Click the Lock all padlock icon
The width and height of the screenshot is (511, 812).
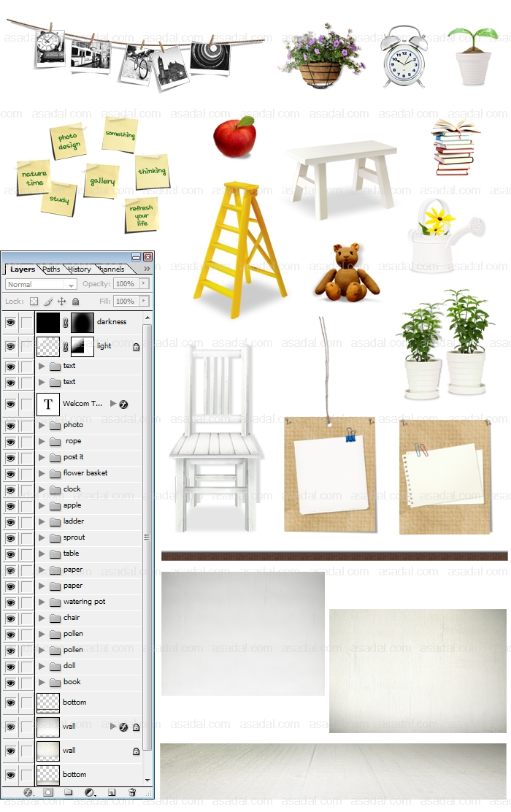click(75, 301)
